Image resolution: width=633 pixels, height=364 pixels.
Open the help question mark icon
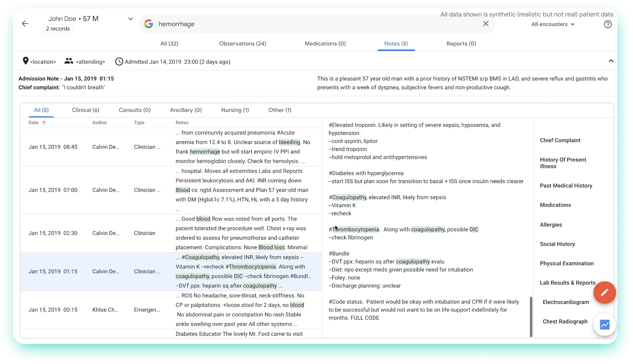pyautogui.click(x=608, y=24)
